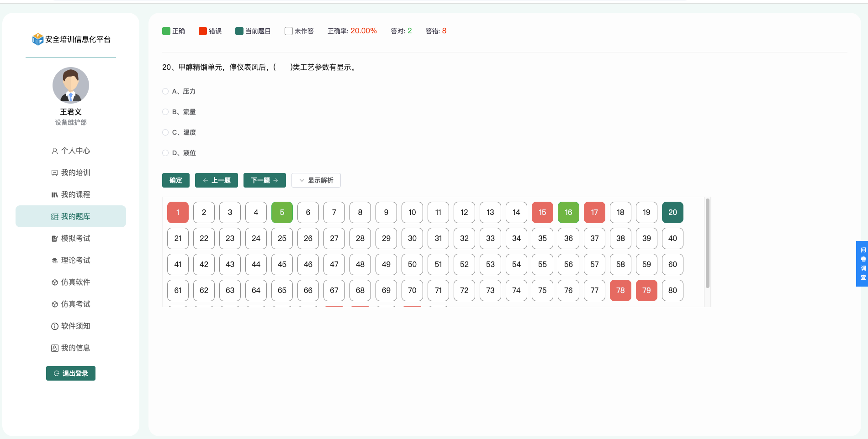
Task: Click the 个人中心 person icon
Action: click(54, 151)
